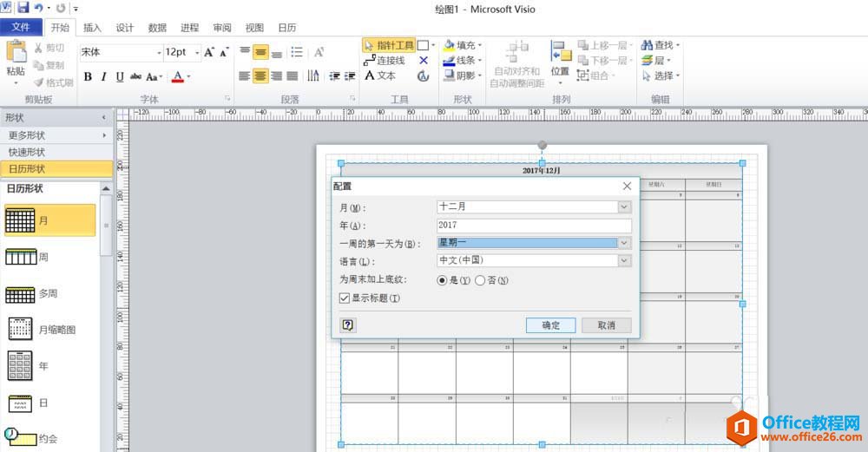The width and height of the screenshot is (868, 452).
Task: Switch to the 插入 ribbon tab
Action: tap(92, 28)
